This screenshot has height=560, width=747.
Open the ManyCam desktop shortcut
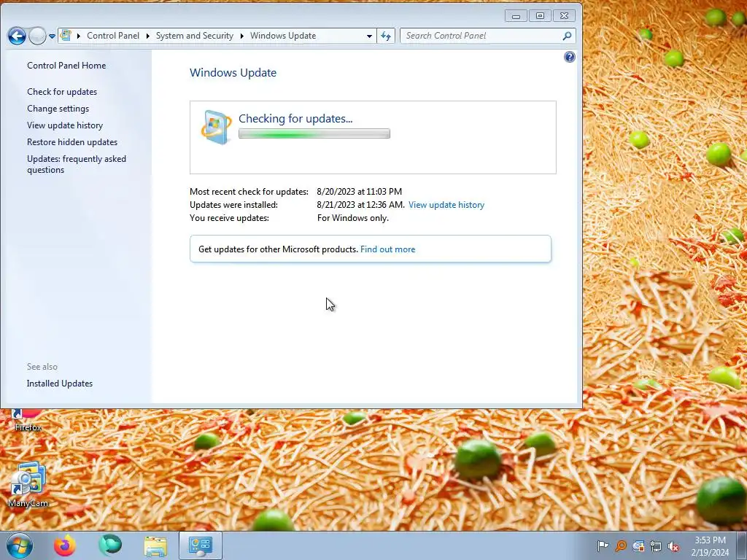pos(28,484)
